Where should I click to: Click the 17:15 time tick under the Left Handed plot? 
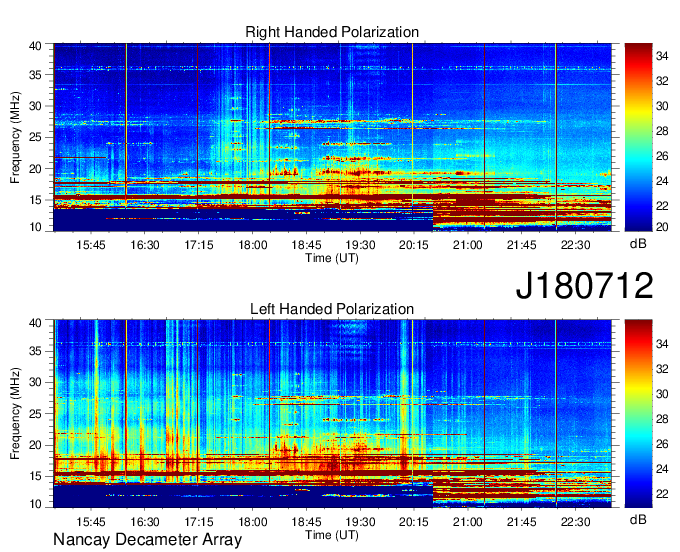pyautogui.click(x=199, y=521)
